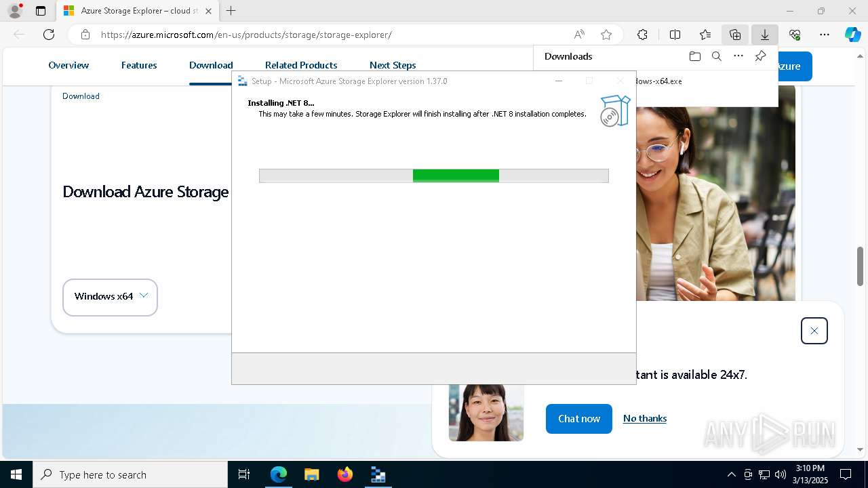Screen dimensions: 868x488
Task: Open a new browser tab
Action: 231,11
